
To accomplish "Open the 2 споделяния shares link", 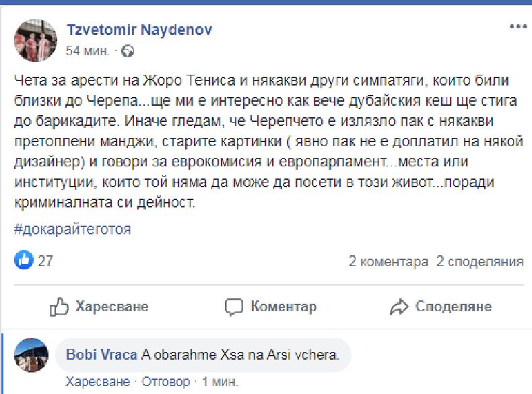I will (x=479, y=261).
